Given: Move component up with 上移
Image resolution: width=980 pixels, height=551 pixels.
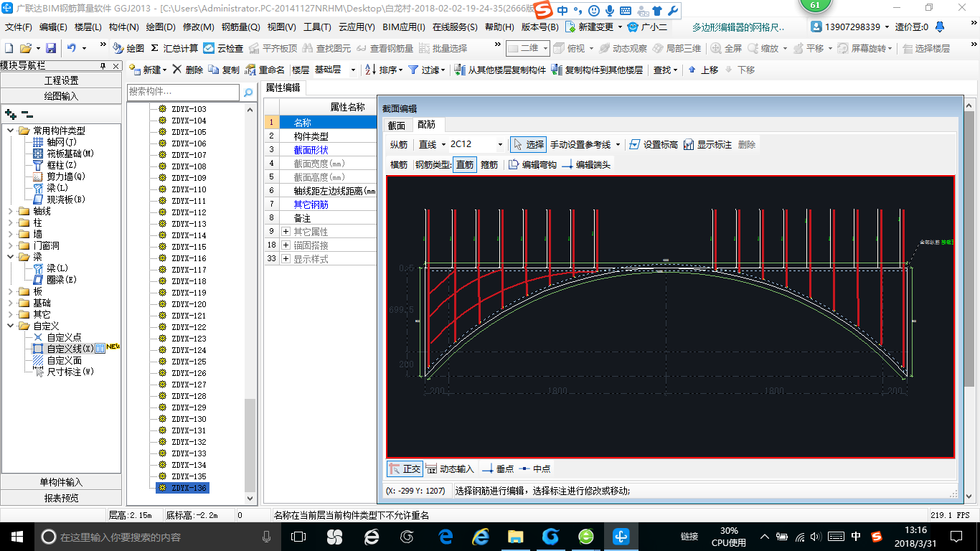Looking at the screenshot, I should point(702,70).
